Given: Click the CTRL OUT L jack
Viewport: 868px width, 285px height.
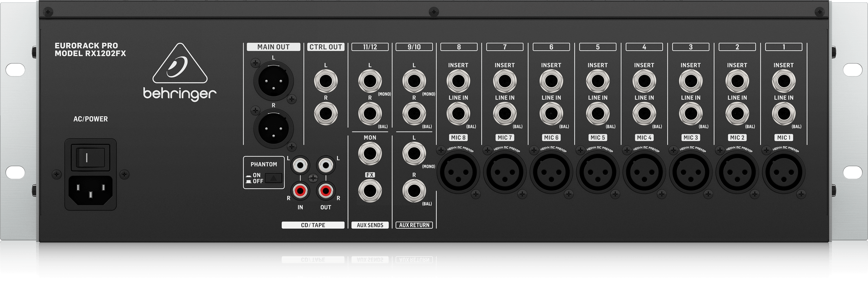Looking at the screenshot, I should (325, 81).
